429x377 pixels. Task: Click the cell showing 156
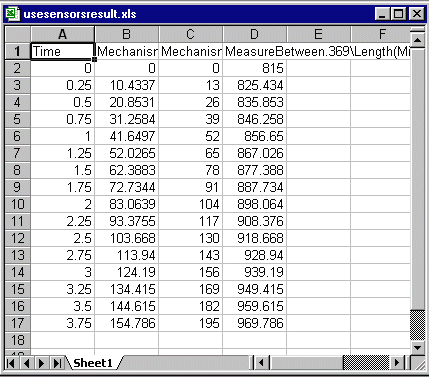pyautogui.click(x=190, y=272)
